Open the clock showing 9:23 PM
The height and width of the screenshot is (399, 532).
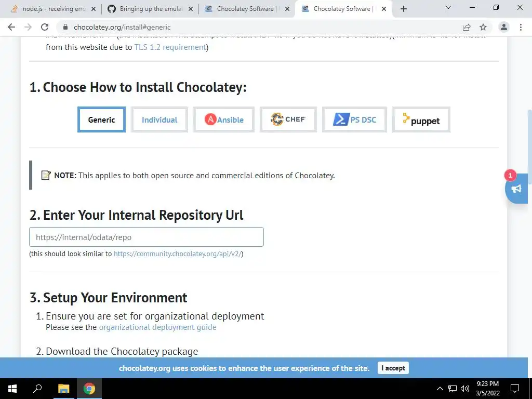[x=487, y=389]
